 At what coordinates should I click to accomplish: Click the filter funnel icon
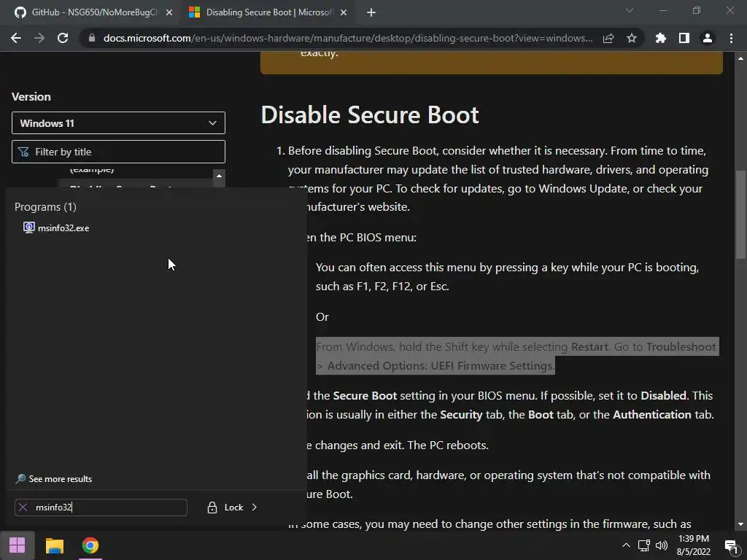tap(23, 152)
